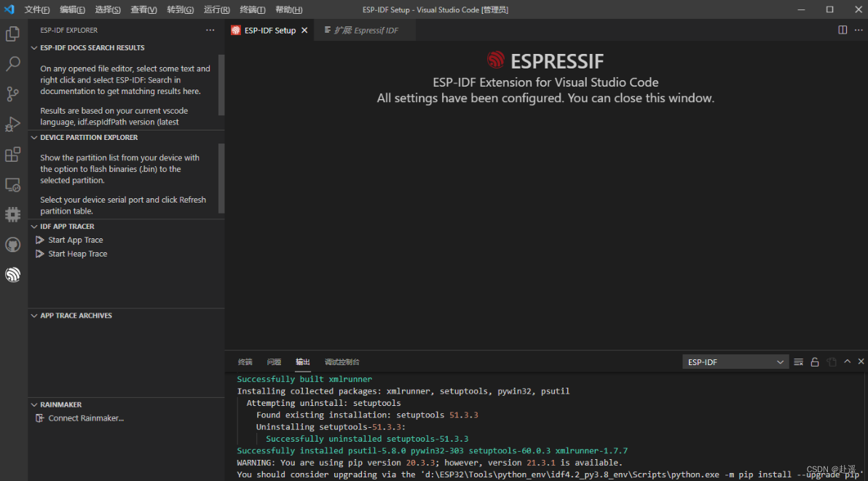Viewport: 868px width, 481px height.
Task: Open the 转到(G) menu
Action: pyautogui.click(x=181, y=10)
